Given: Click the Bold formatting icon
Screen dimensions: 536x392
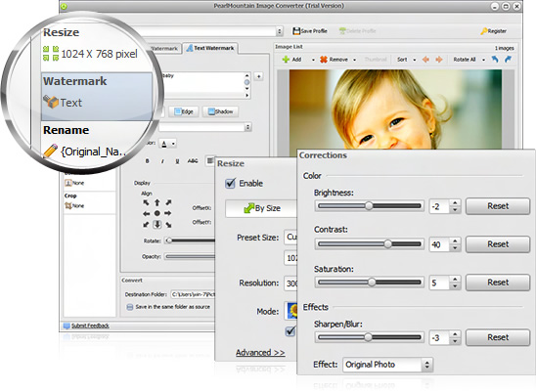Looking at the screenshot, I should tap(148, 161).
